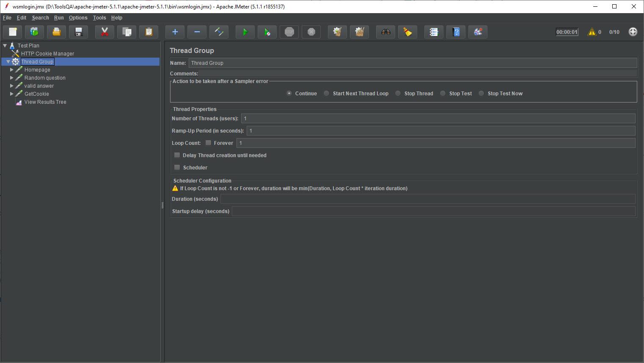Viewport: 644px width, 363px height.
Task: Select Start Next Thread Loop option
Action: (327, 94)
